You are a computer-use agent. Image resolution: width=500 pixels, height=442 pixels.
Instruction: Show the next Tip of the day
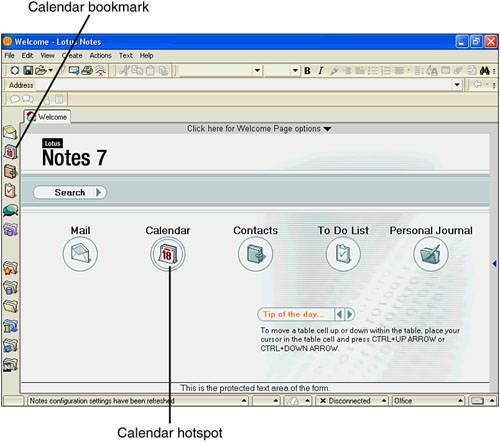pyautogui.click(x=349, y=314)
